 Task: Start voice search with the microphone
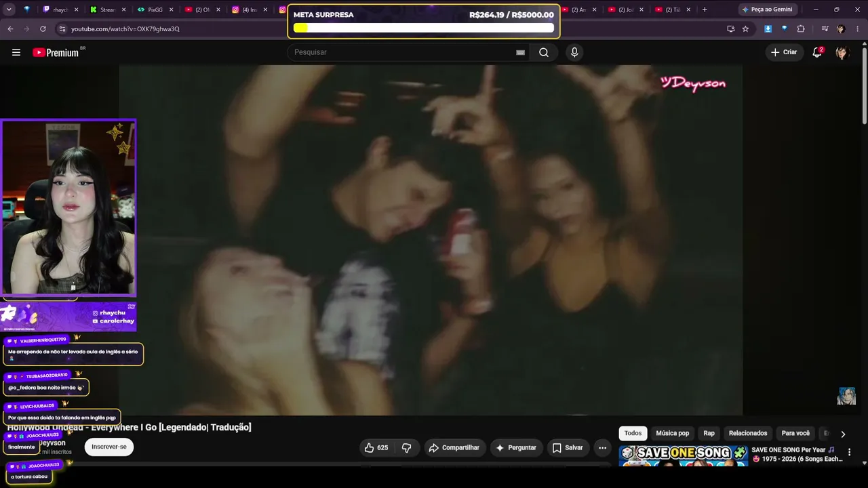pyautogui.click(x=574, y=52)
